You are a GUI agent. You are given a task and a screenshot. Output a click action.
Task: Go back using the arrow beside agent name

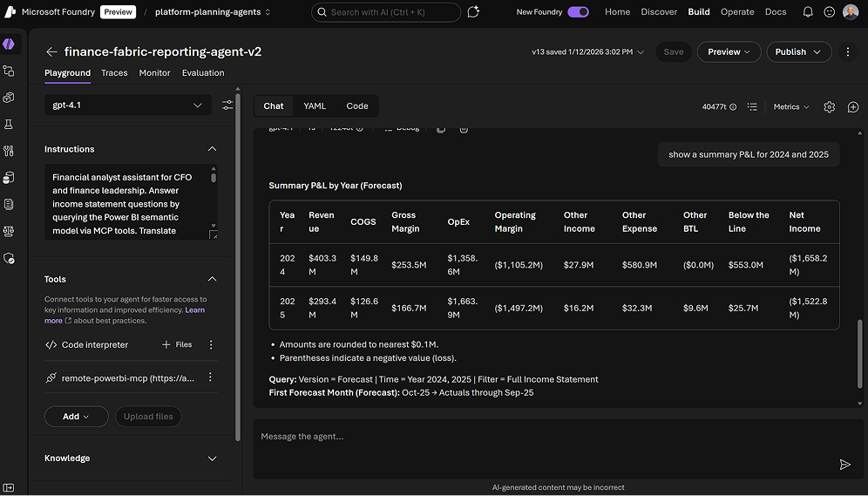pyautogui.click(x=51, y=51)
